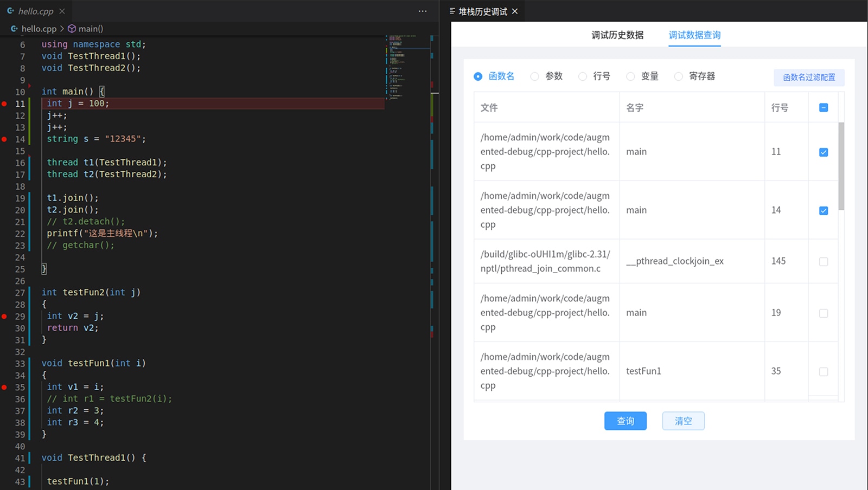868x490 pixels.
Task: Click the code line 'int testFun2(int j)'
Action: pyautogui.click(x=91, y=292)
